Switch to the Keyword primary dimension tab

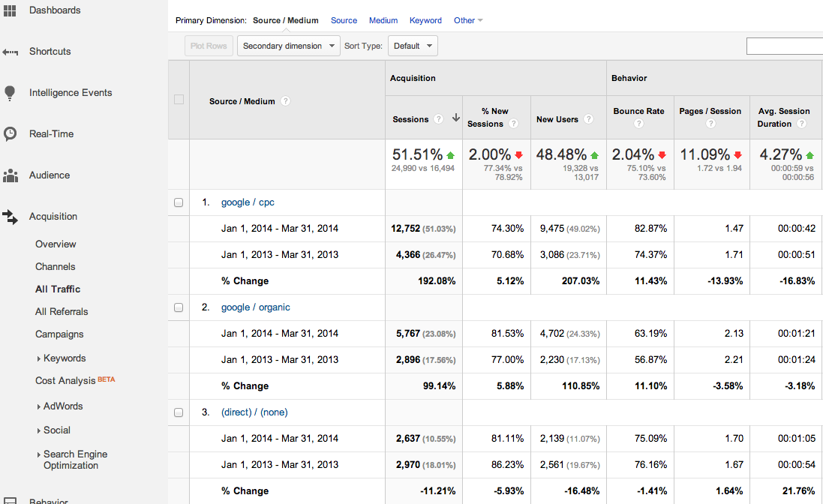[425, 20]
